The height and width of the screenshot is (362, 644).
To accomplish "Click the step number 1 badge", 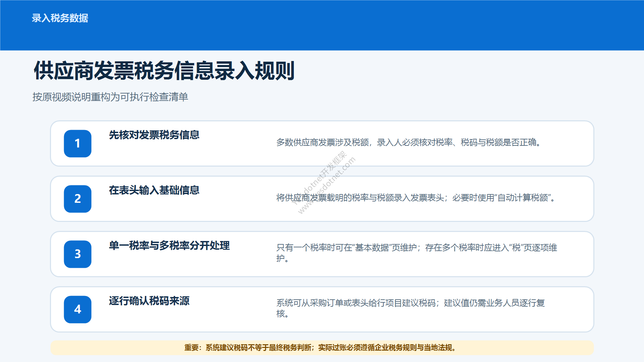I will (77, 143).
